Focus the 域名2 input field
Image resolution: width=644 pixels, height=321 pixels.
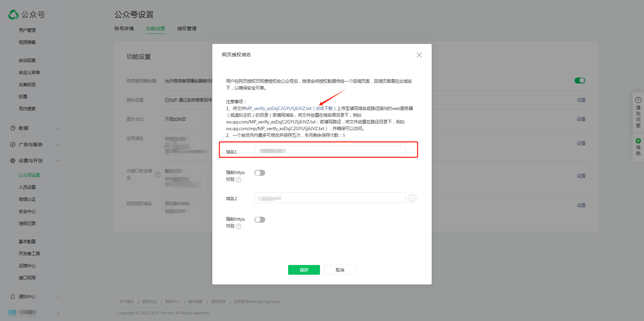[330, 198]
